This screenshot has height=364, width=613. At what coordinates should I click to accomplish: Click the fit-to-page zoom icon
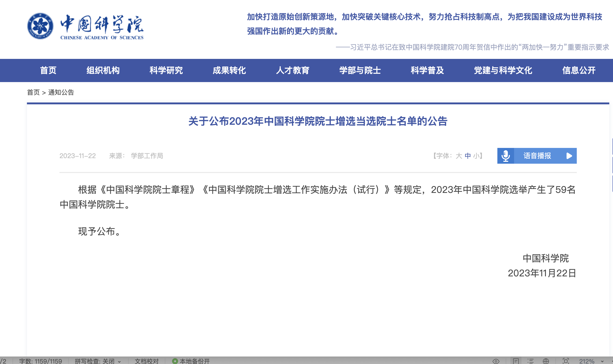click(566, 361)
